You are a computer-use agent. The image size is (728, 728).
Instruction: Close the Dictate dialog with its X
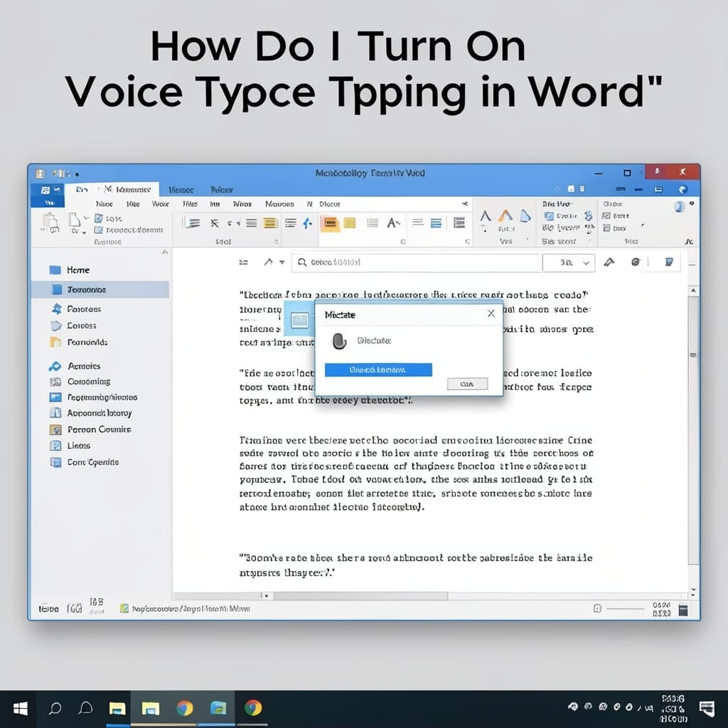pyautogui.click(x=491, y=314)
